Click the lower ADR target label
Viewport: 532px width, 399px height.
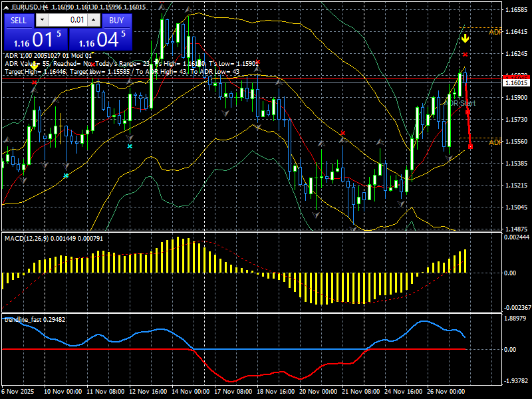(x=495, y=142)
